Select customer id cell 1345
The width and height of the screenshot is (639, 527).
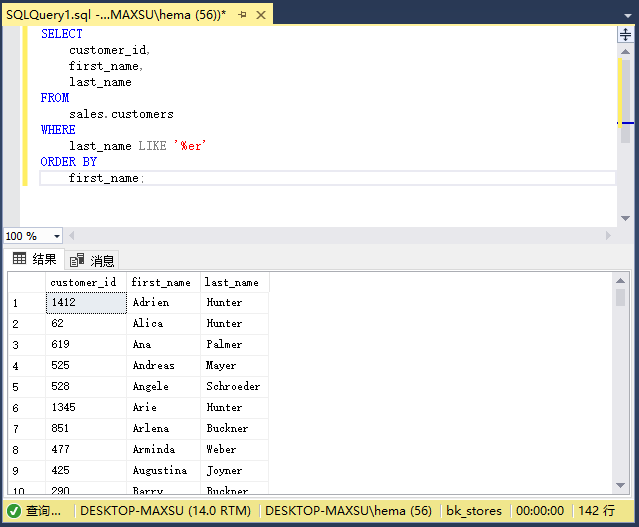86,408
